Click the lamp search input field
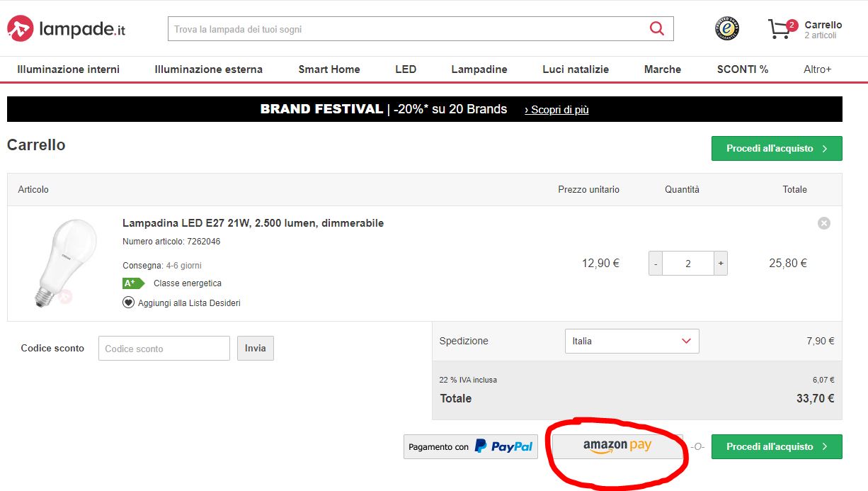Screen dimensions: 868x491 (x=407, y=29)
